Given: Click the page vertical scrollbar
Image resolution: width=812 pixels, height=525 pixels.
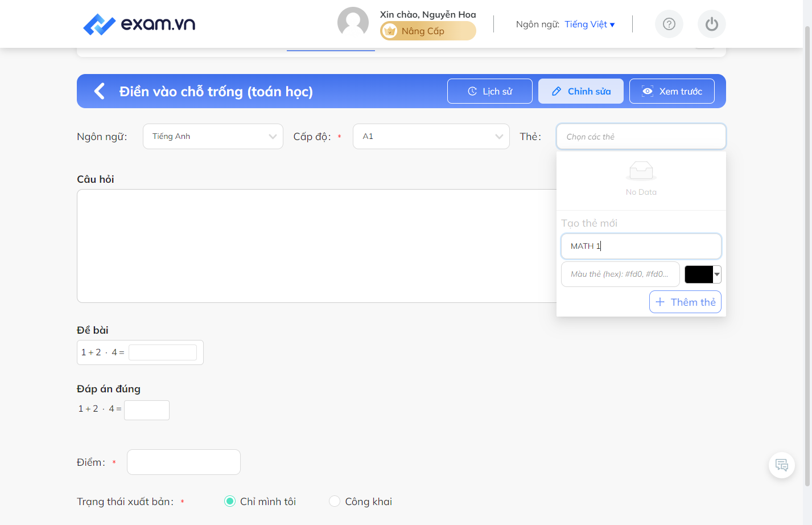Looking at the screenshot, I should coord(807,256).
